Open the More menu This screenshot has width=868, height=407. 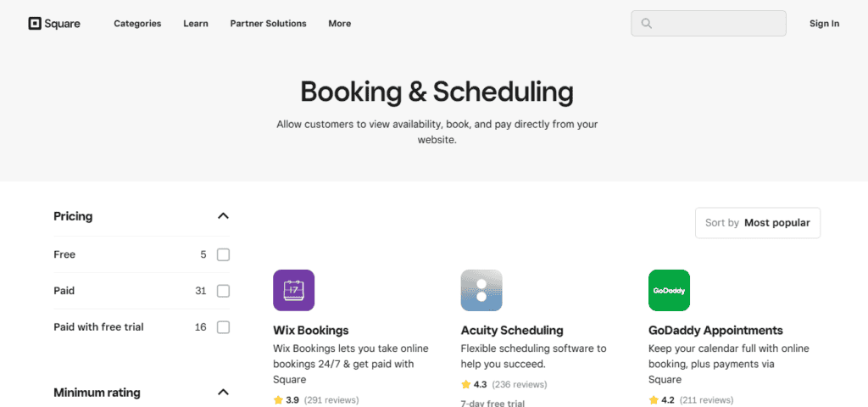[339, 23]
